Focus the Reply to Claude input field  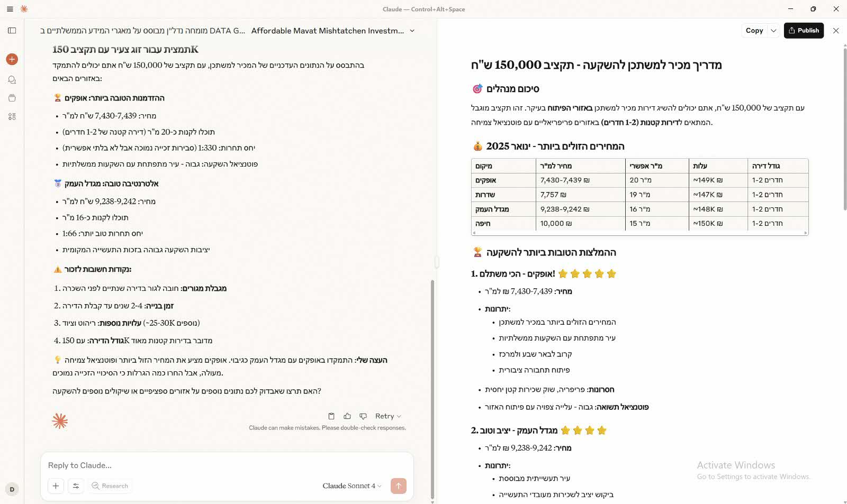(227, 465)
